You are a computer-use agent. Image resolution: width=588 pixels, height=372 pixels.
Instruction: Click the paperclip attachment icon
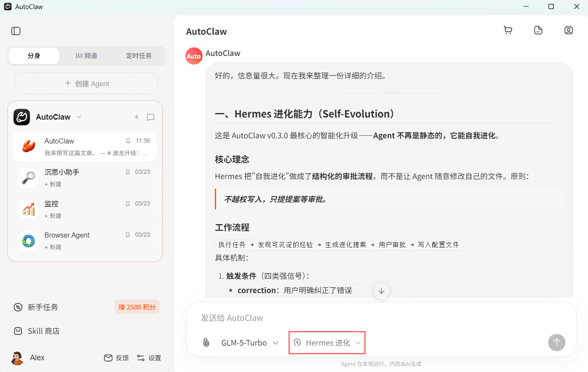click(206, 343)
